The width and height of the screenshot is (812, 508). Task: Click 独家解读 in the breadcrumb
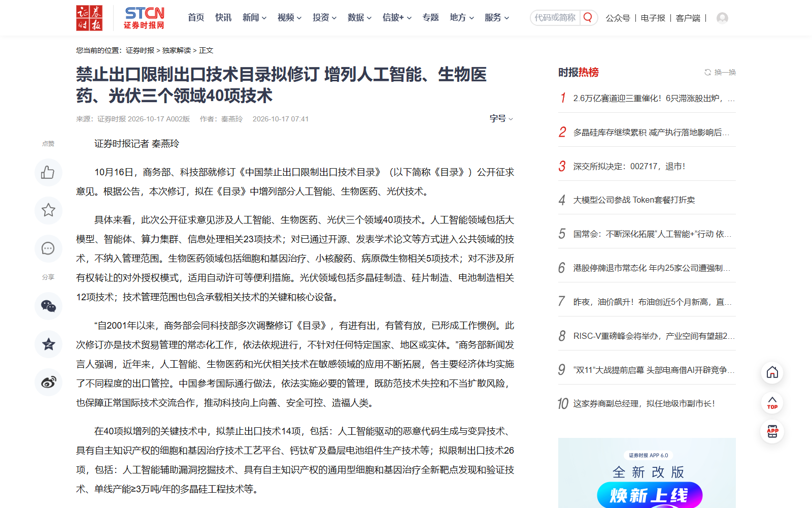(x=177, y=50)
